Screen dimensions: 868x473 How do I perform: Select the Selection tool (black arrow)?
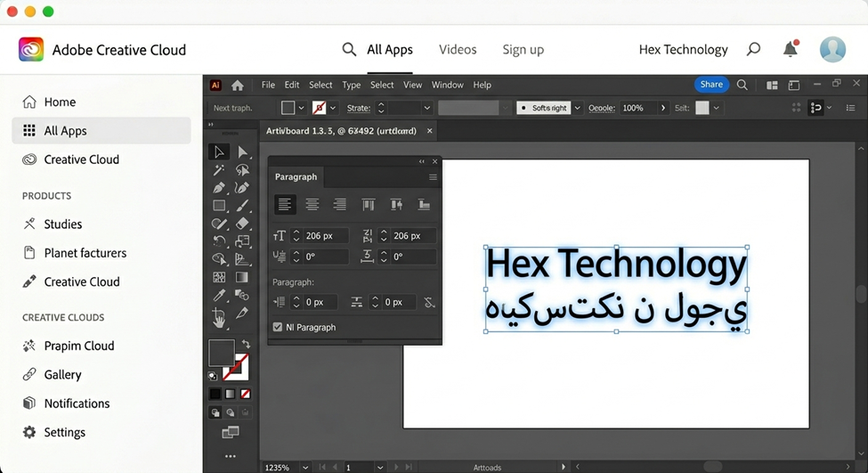pos(219,151)
